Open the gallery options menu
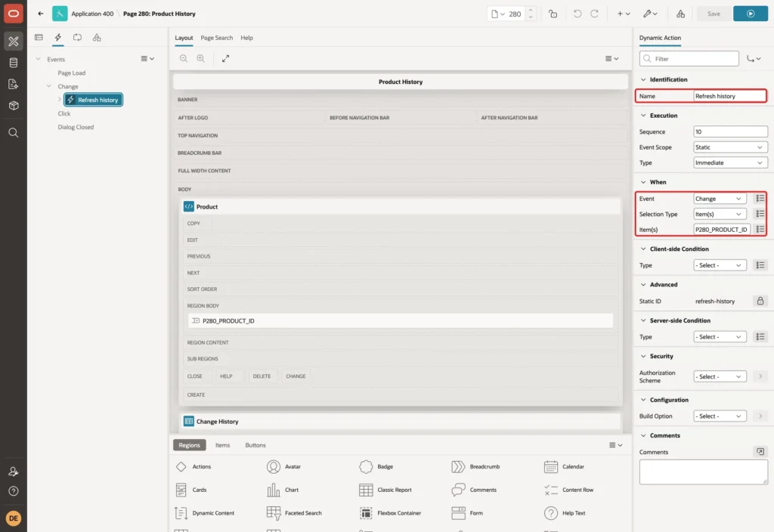This screenshot has width=774, height=532. (615, 445)
